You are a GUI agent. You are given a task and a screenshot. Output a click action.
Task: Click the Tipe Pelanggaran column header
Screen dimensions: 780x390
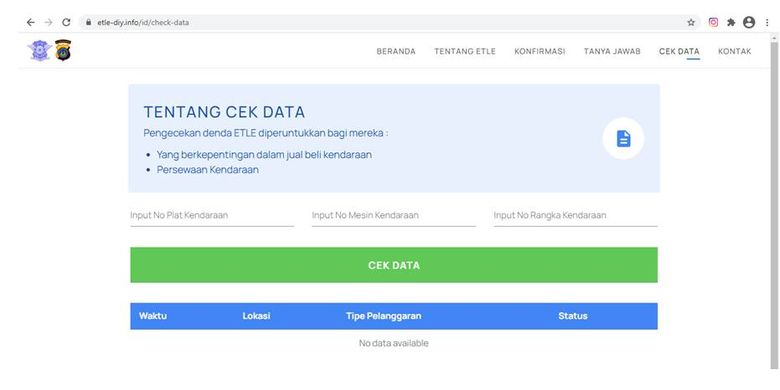384,316
